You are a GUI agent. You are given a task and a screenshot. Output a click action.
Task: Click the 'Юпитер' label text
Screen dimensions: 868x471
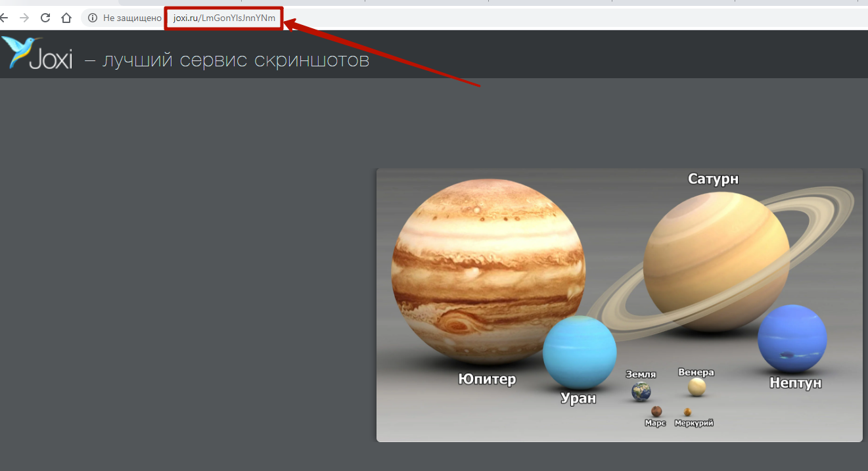point(487,379)
